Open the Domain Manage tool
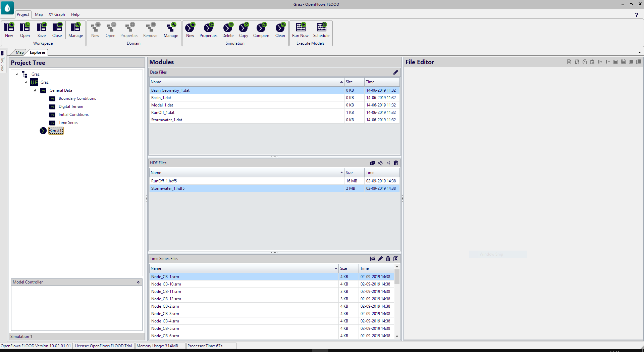 (x=171, y=30)
